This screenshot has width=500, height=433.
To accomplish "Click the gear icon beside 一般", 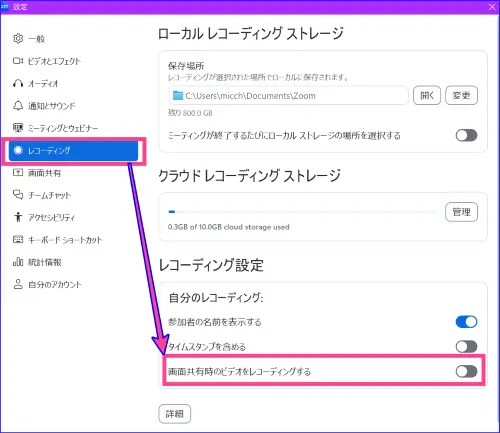I will pos(18,39).
